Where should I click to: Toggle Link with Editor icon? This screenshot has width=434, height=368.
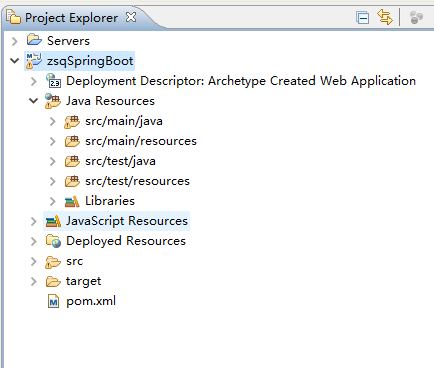pos(385,17)
